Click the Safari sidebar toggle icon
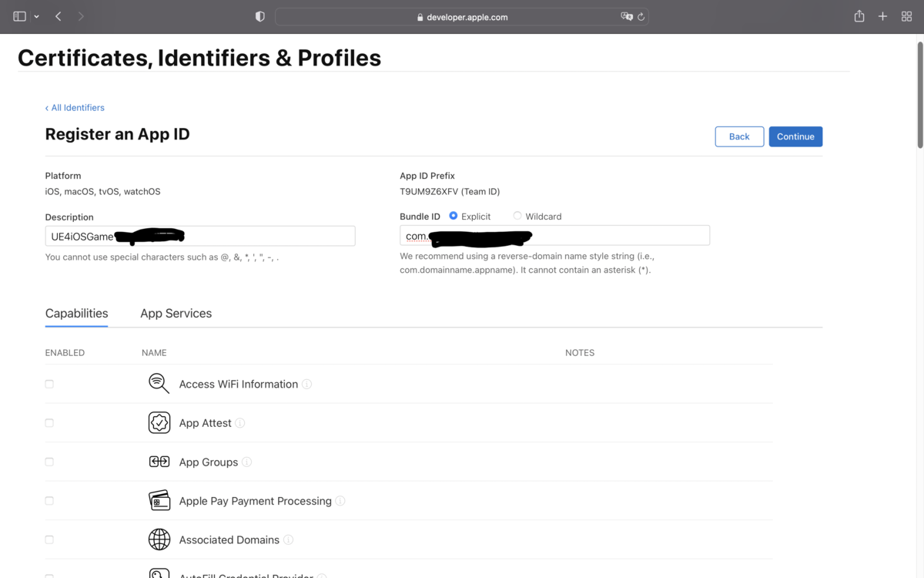 pos(20,16)
